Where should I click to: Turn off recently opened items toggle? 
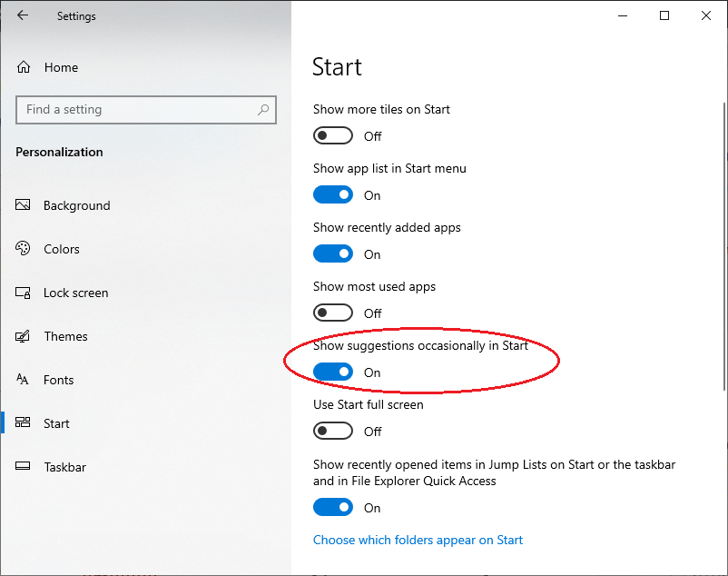(x=333, y=508)
